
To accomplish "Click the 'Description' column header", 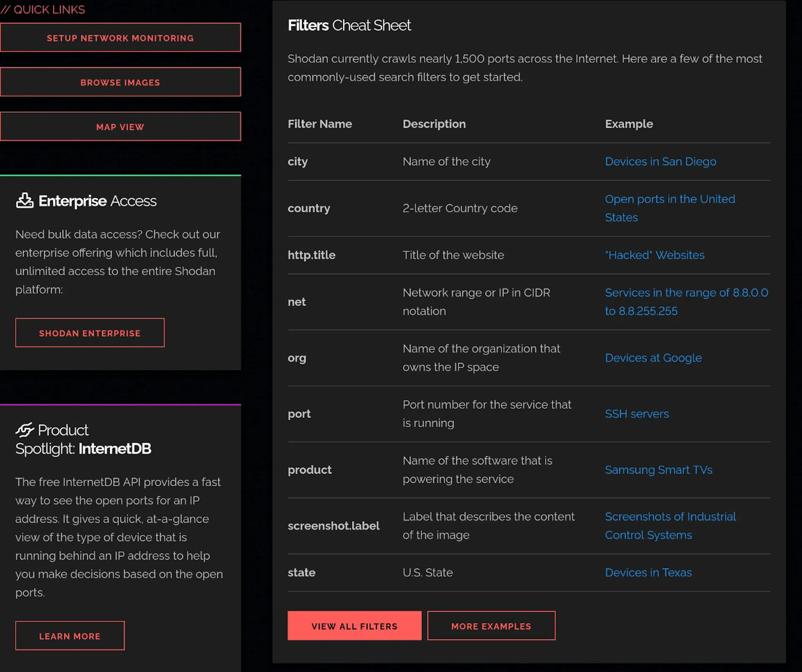I will (x=434, y=124).
